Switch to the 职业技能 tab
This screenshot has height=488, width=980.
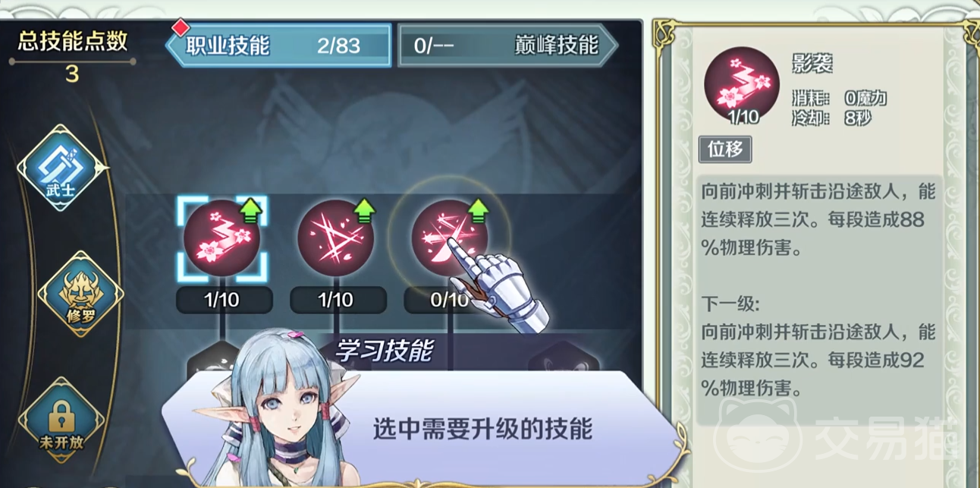(x=278, y=46)
